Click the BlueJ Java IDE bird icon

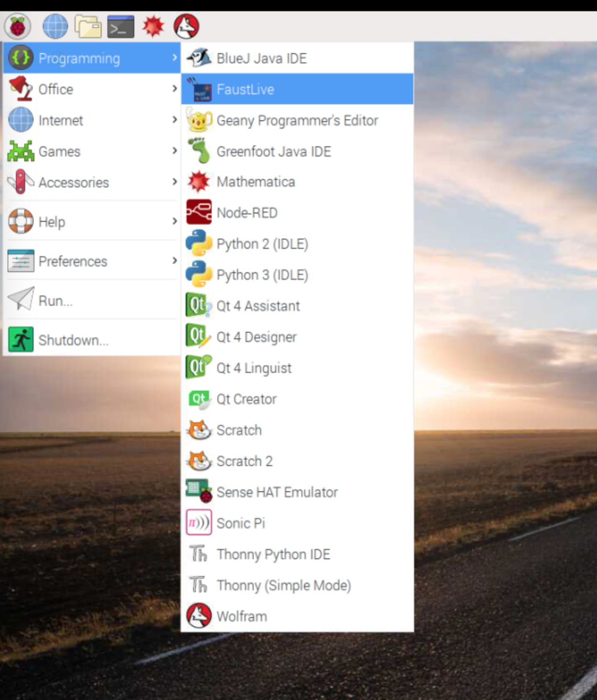[199, 58]
